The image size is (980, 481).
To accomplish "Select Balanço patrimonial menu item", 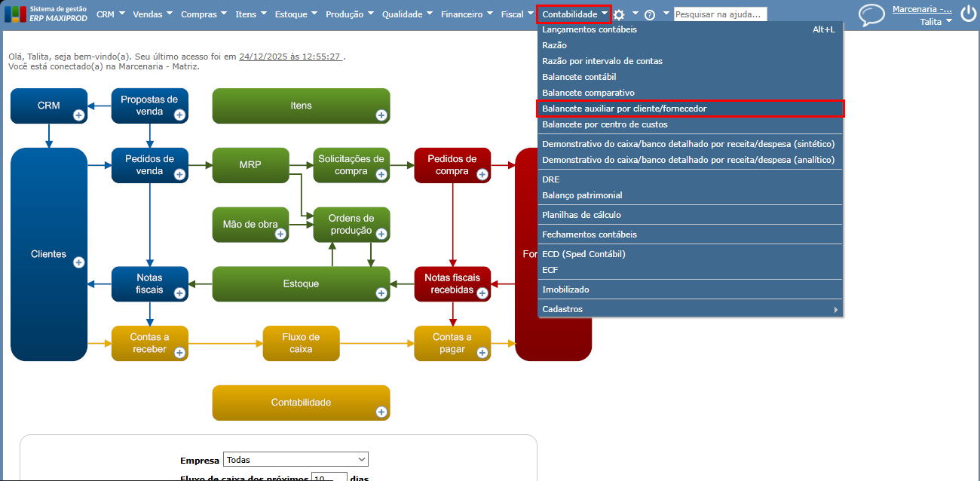I will (690, 195).
